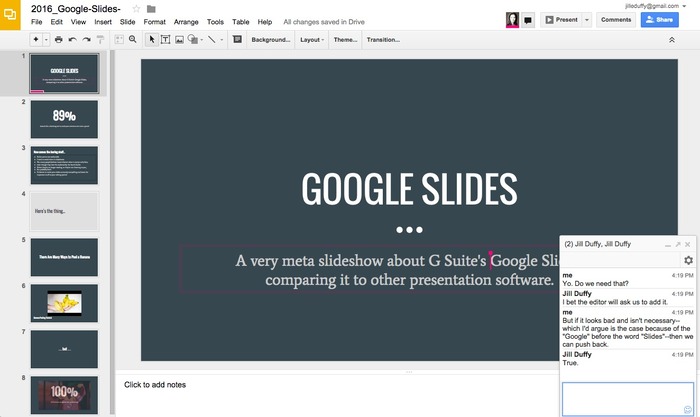Click the Insert image icon
This screenshot has width=700, height=417.
click(x=179, y=39)
